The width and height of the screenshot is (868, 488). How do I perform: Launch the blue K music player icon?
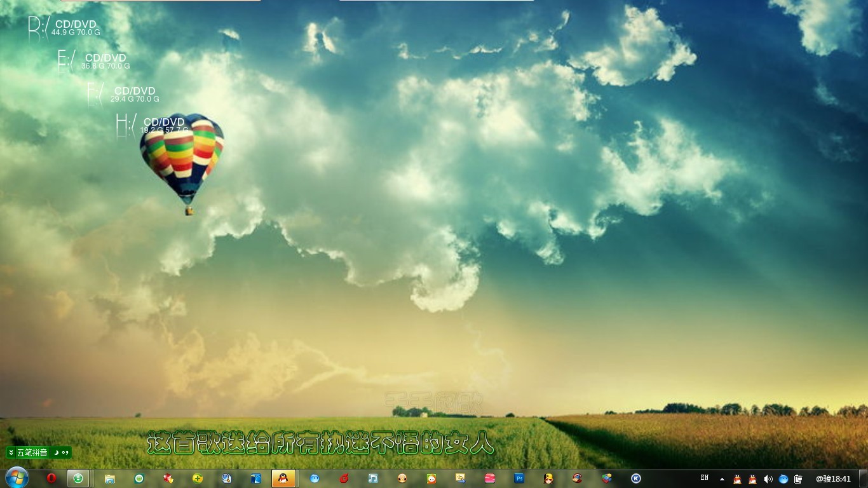tap(636, 478)
